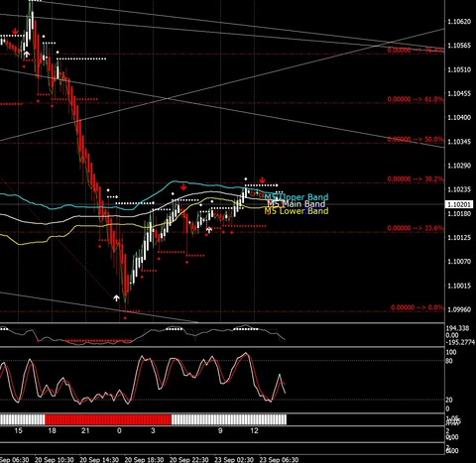Click the current price box 1.10201
The height and width of the screenshot is (463, 476).
click(459, 205)
